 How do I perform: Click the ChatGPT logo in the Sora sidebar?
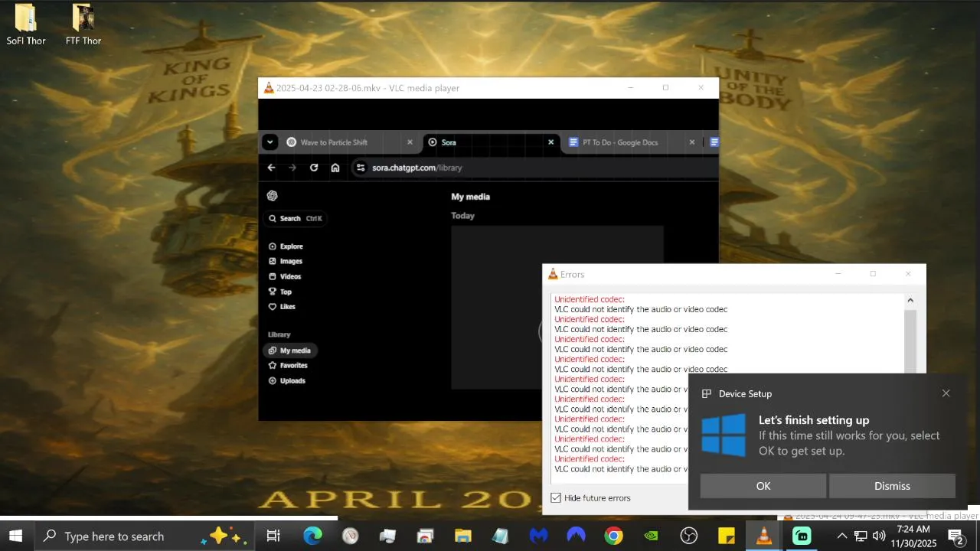tap(272, 196)
